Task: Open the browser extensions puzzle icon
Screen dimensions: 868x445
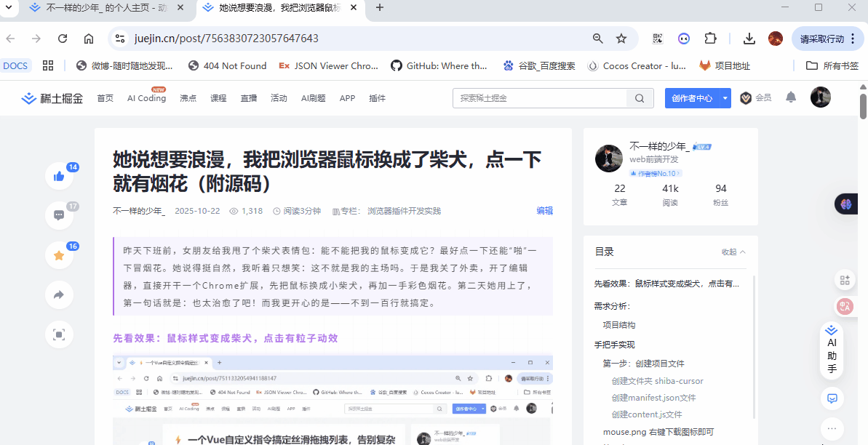Action: pos(710,38)
